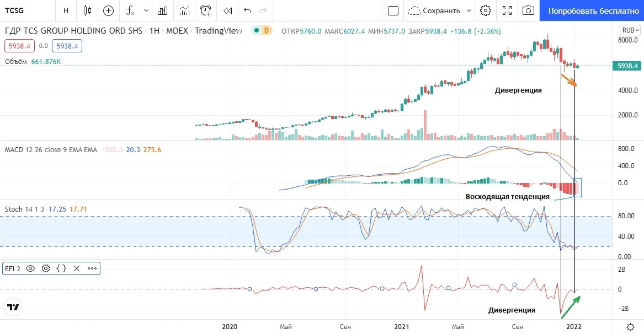644x334 pixels.
Task: Select the Stoch 14 1 3 legend
Action: tap(24, 209)
